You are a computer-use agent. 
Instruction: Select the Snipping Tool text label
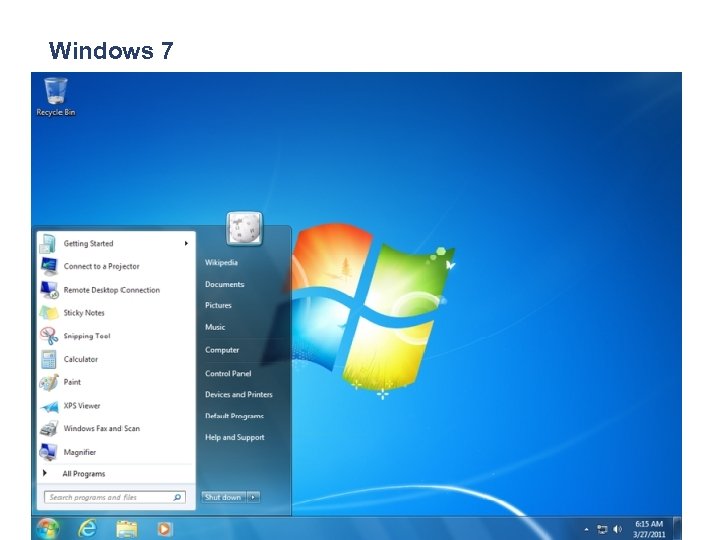click(87, 336)
